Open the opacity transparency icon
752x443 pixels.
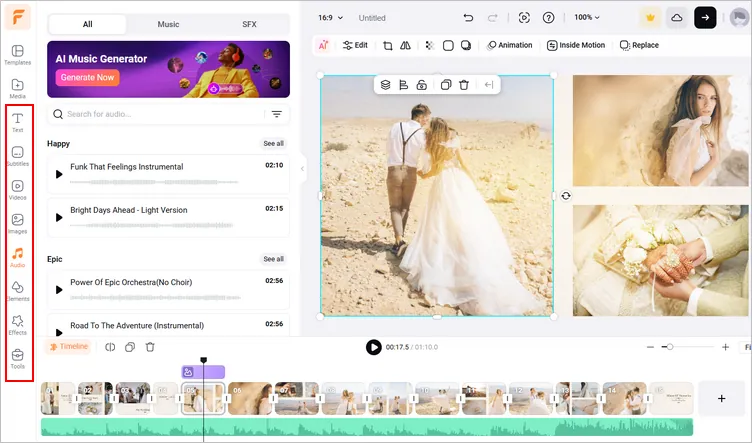tap(430, 46)
